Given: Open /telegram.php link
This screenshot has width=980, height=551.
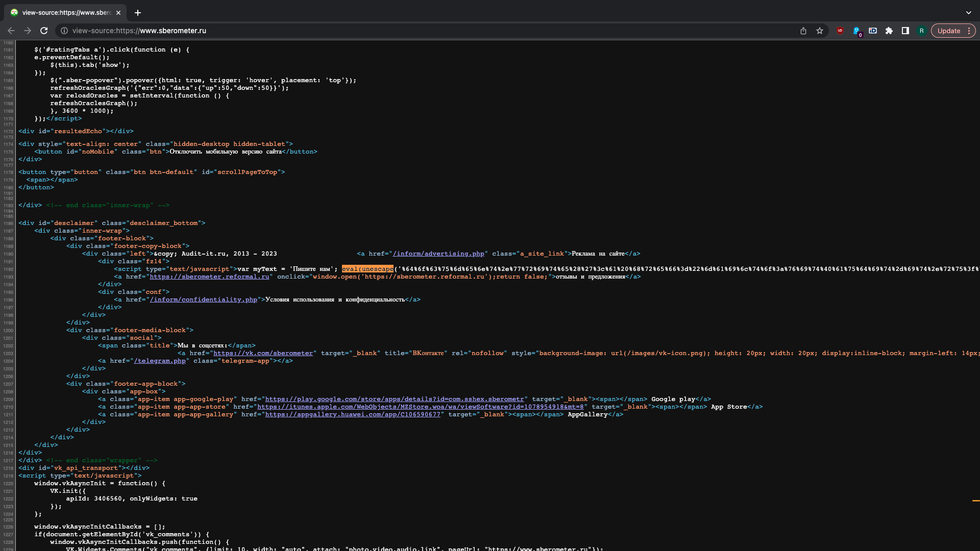Looking at the screenshot, I should point(160,361).
